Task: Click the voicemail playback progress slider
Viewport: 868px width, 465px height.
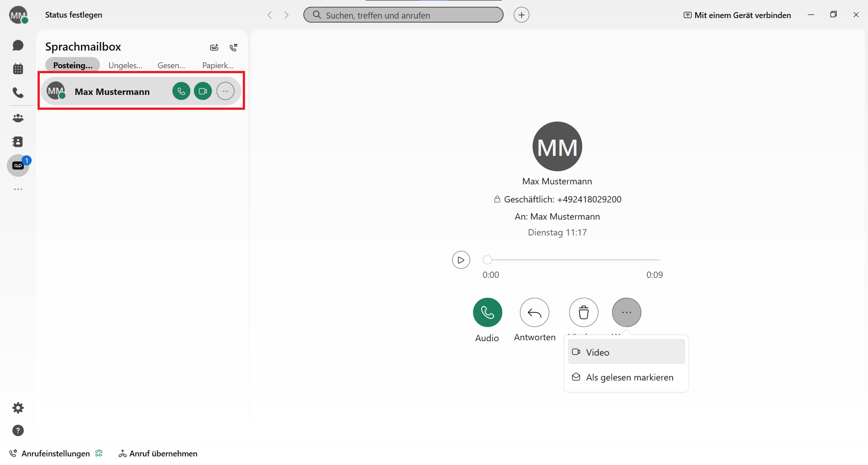Action: click(x=573, y=260)
